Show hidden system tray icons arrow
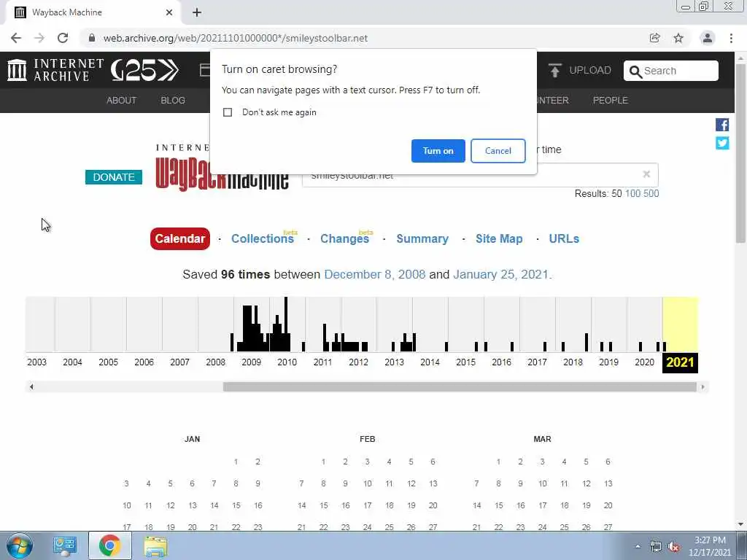The height and width of the screenshot is (560, 747). tap(638, 546)
